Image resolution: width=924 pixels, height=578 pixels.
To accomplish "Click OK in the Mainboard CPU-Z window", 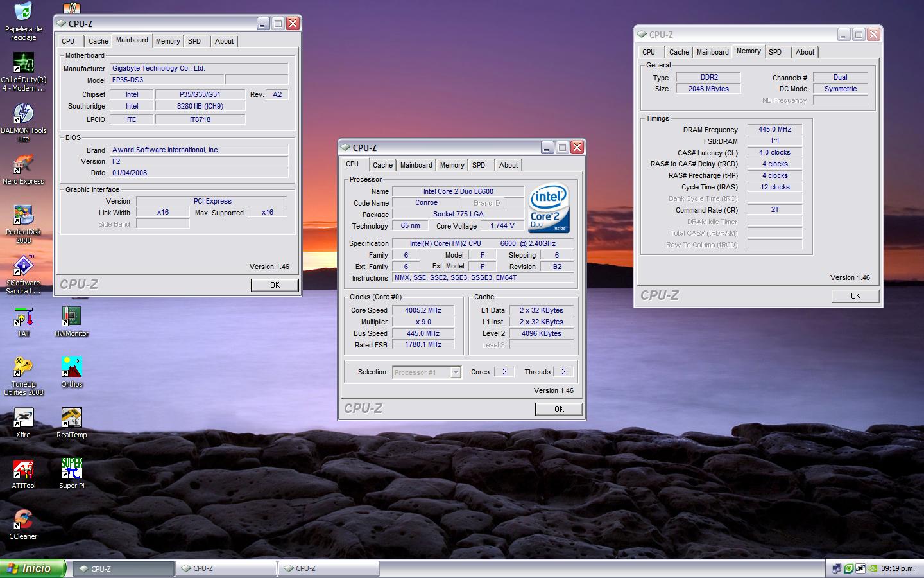I will (275, 285).
